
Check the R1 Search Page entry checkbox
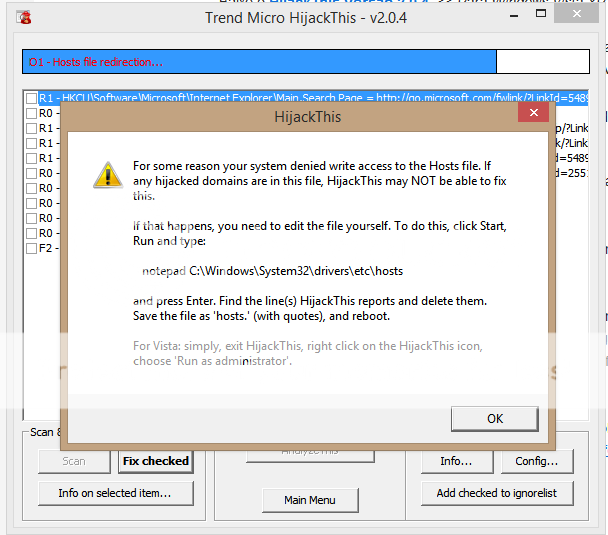coord(31,98)
